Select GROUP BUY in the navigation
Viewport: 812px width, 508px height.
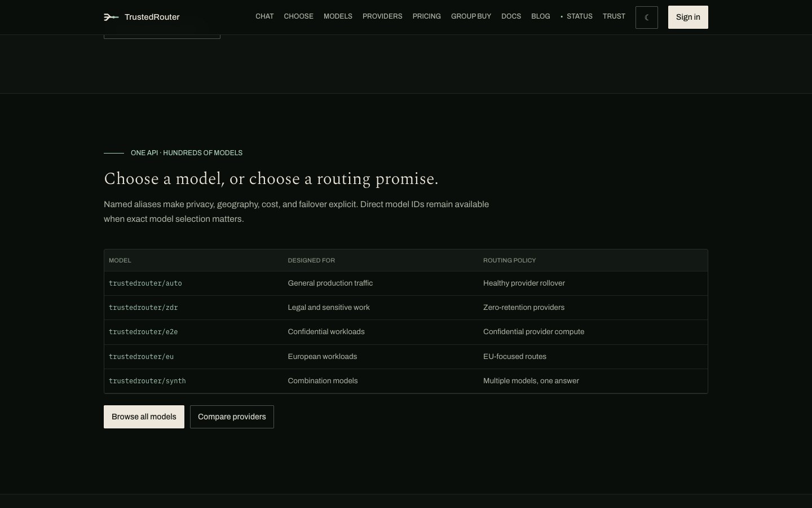pos(471,16)
